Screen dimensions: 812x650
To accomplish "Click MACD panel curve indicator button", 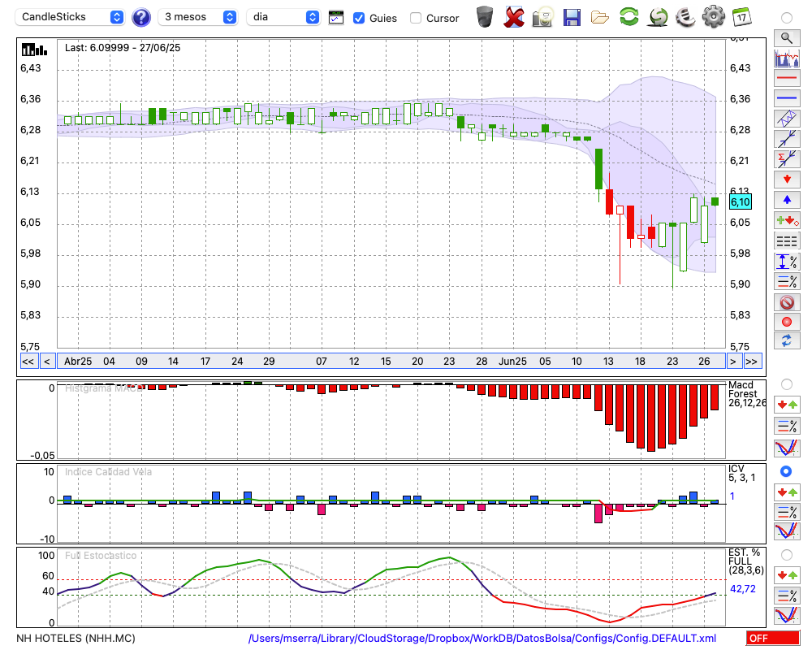I will [x=787, y=448].
